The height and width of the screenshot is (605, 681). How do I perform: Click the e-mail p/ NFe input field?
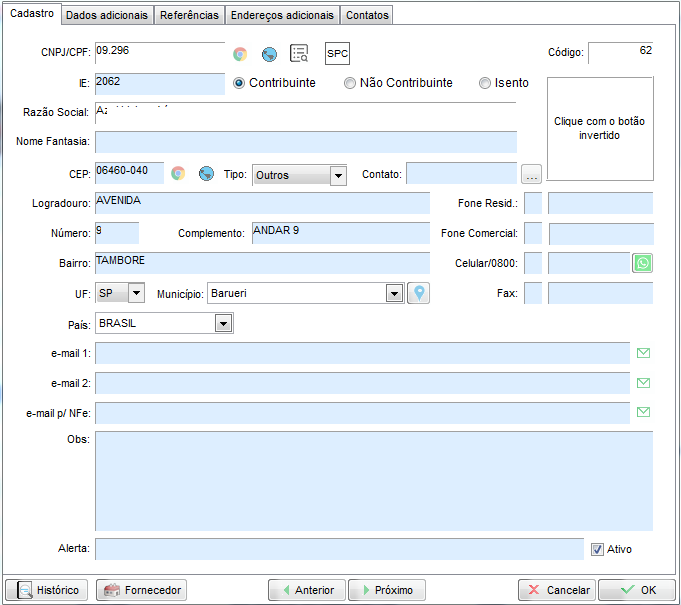tap(363, 413)
